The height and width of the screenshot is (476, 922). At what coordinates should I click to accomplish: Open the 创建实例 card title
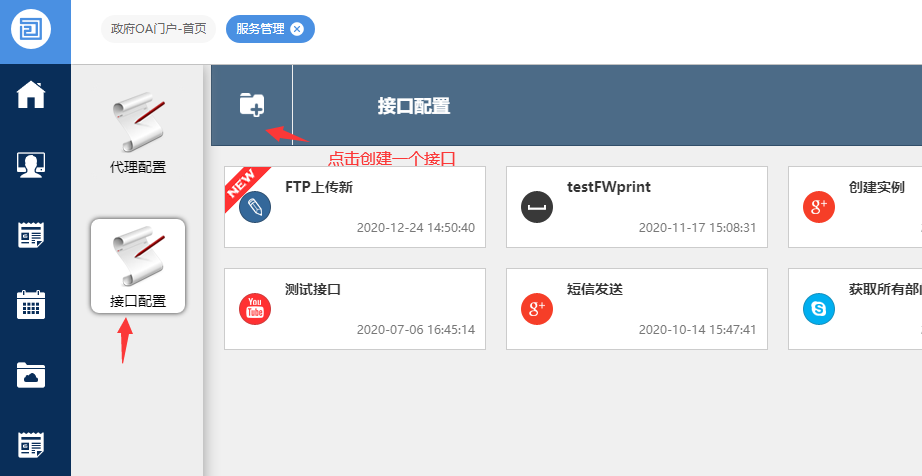[877, 187]
